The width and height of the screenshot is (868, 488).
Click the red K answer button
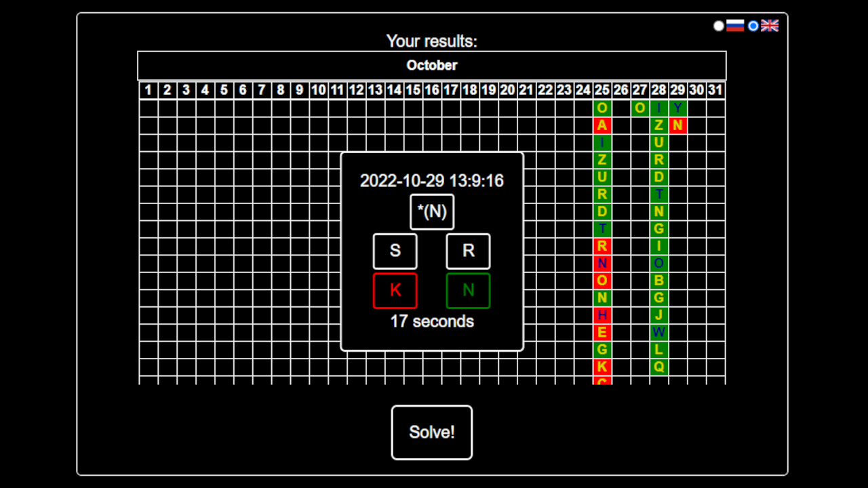pyautogui.click(x=395, y=290)
